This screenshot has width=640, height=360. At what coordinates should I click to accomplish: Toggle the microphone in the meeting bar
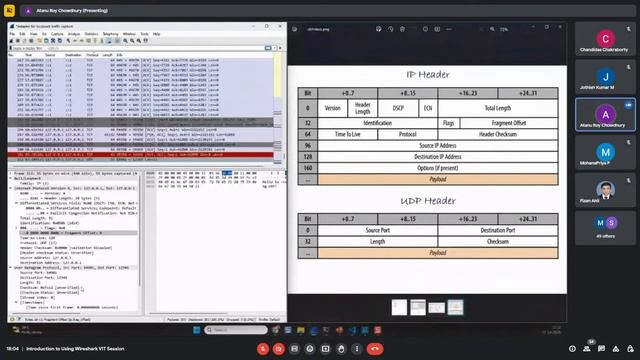coord(263,349)
